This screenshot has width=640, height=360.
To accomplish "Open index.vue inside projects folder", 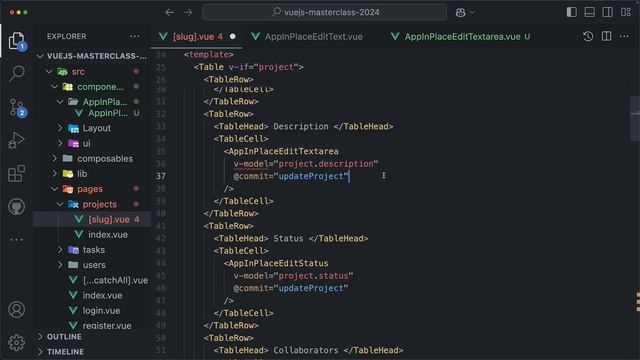I will click(92, 235).
